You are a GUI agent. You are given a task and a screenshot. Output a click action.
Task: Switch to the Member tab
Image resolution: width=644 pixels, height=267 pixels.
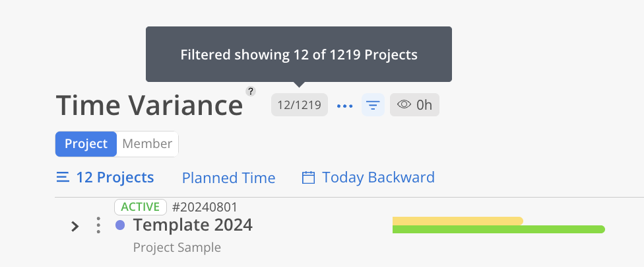point(147,144)
